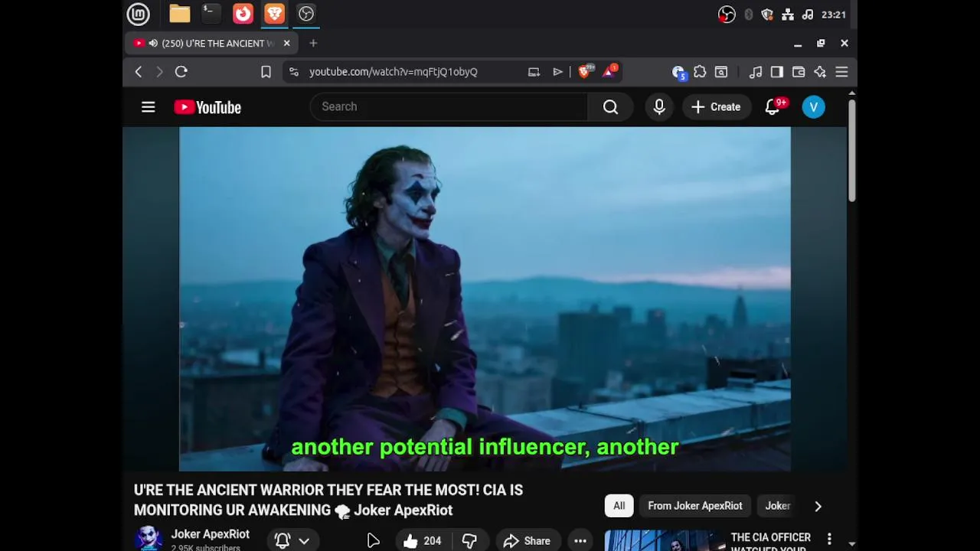Pause the Joker video by clicking the player
The image size is (980, 551).
point(485,298)
